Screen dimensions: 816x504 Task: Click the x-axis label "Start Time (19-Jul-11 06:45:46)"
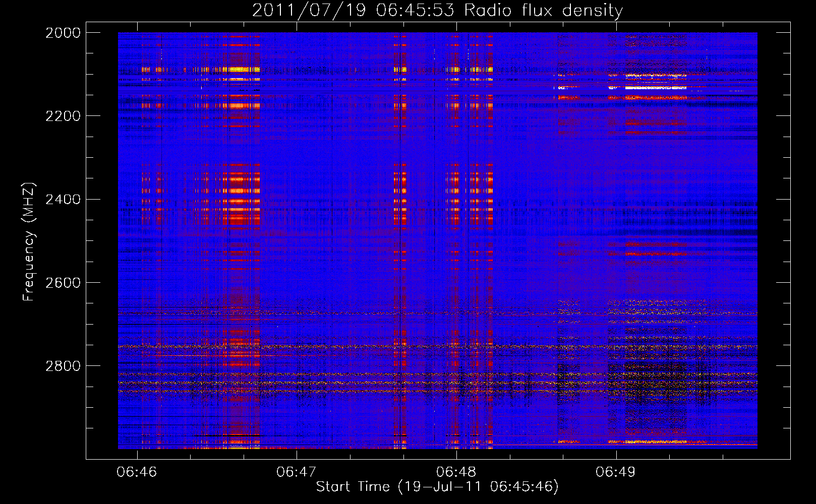(x=437, y=487)
